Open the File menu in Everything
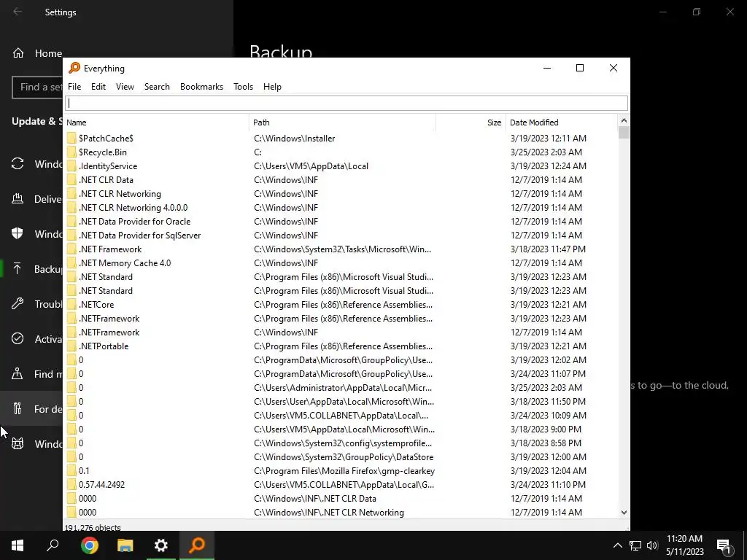Image resolution: width=747 pixels, height=560 pixels. (x=74, y=87)
